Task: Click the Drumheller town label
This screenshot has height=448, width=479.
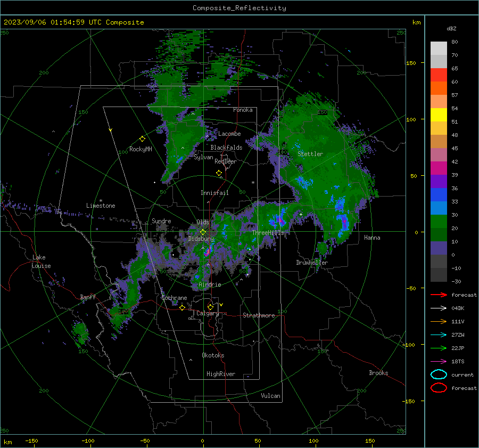Action: click(312, 263)
